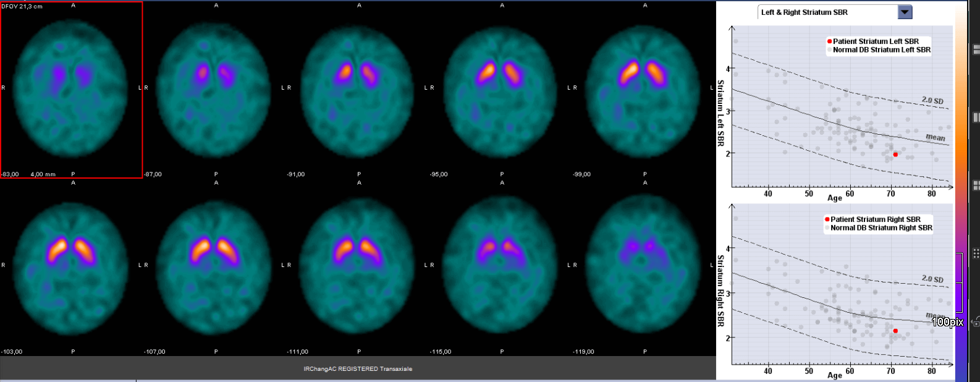Select the horizontal split layout icon
The height and width of the screenshot is (382, 980).
976,49
